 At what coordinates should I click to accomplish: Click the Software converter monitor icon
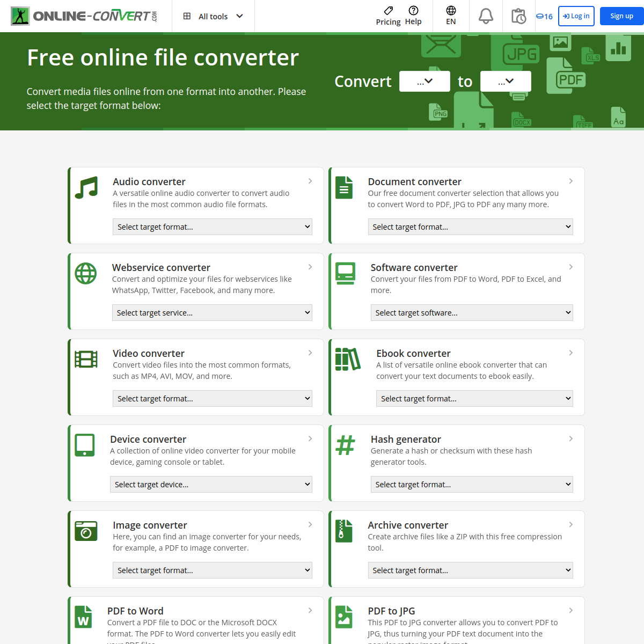346,273
